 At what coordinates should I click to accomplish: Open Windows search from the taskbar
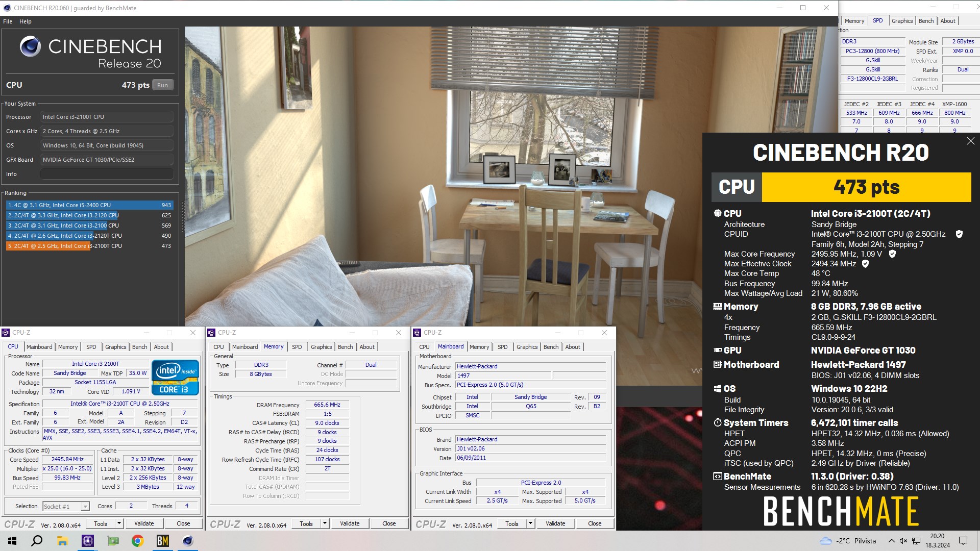(37, 541)
